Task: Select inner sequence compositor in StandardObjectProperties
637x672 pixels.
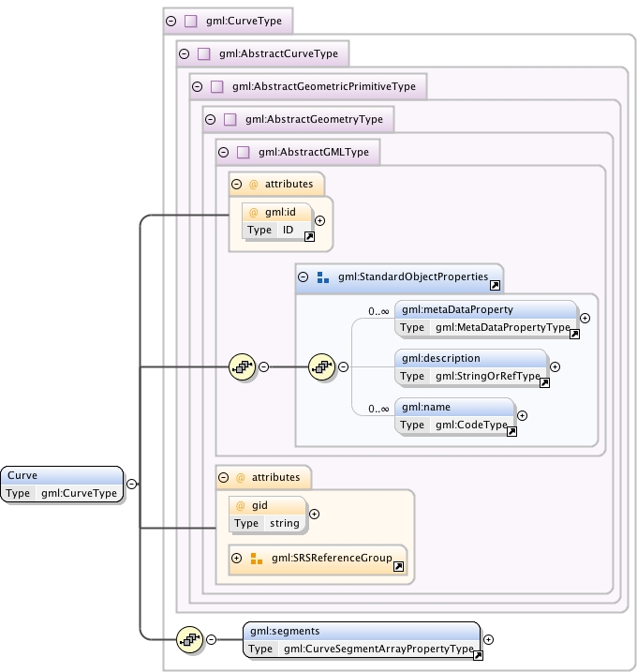Action: pyautogui.click(x=321, y=366)
